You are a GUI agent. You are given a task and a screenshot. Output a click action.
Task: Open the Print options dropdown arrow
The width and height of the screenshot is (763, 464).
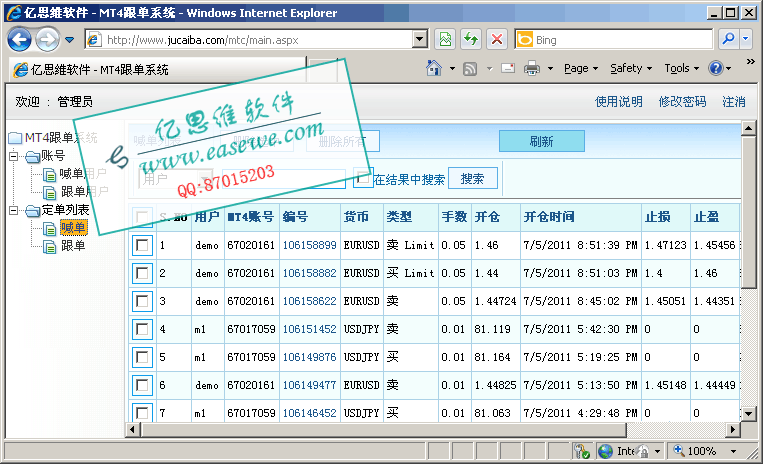click(x=550, y=69)
